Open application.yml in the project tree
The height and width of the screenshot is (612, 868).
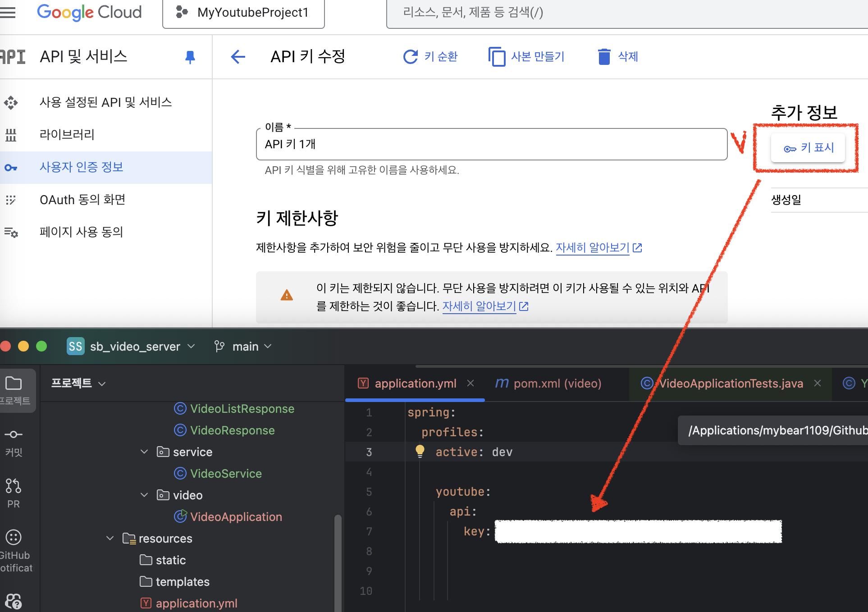point(189,603)
